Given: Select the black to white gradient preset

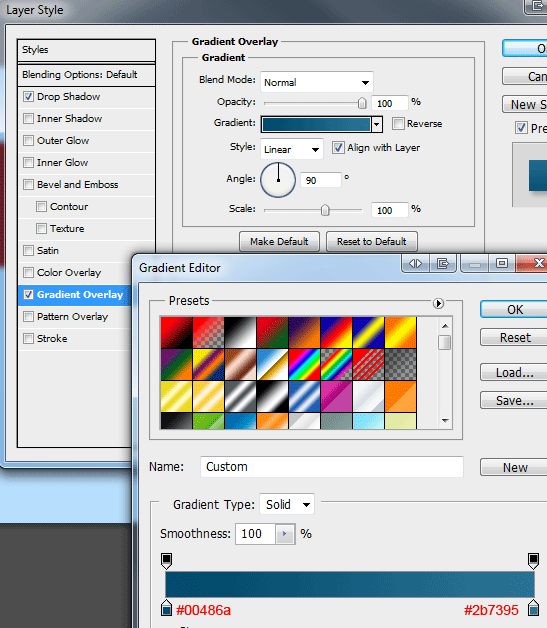Looking at the screenshot, I should pyautogui.click(x=240, y=332).
